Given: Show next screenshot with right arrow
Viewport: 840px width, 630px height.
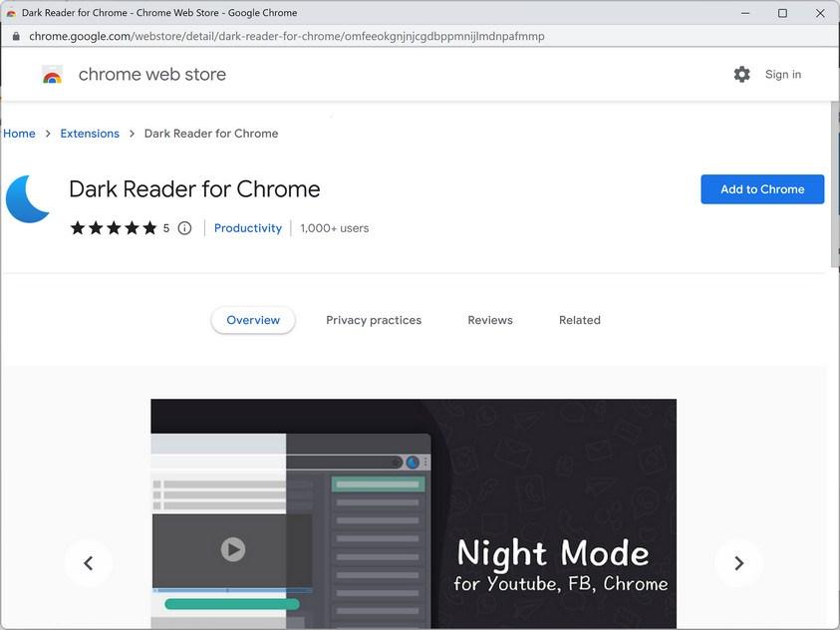Looking at the screenshot, I should click(738, 563).
